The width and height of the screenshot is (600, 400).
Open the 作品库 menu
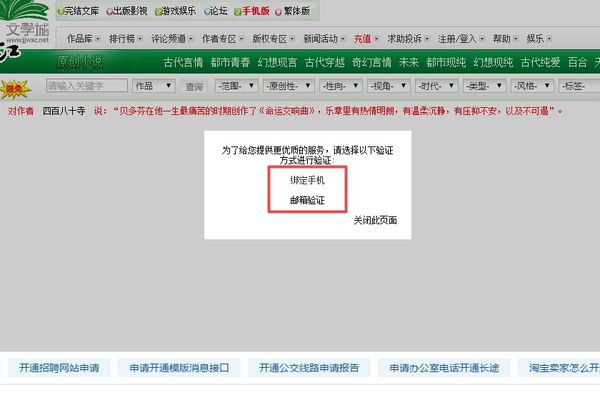pos(83,39)
